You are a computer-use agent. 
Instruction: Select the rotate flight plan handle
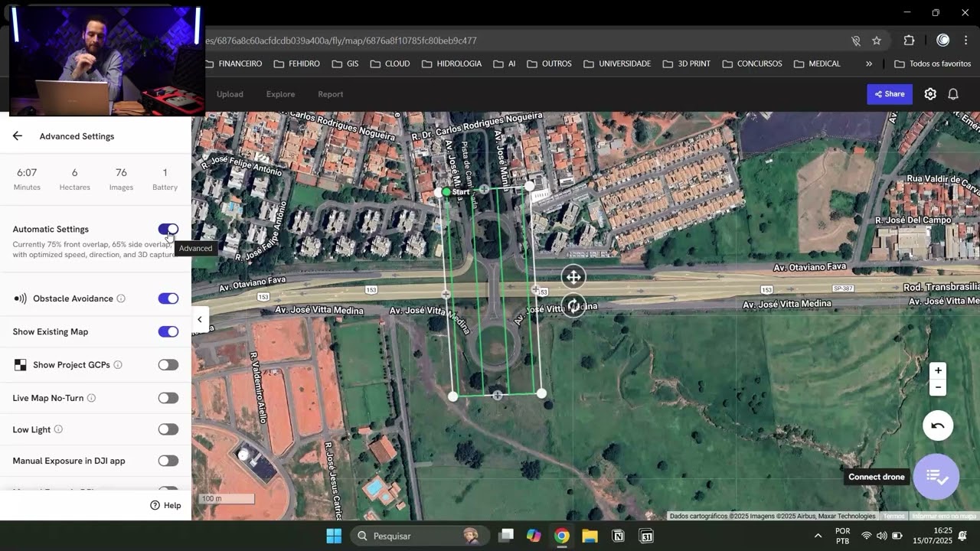click(x=573, y=307)
